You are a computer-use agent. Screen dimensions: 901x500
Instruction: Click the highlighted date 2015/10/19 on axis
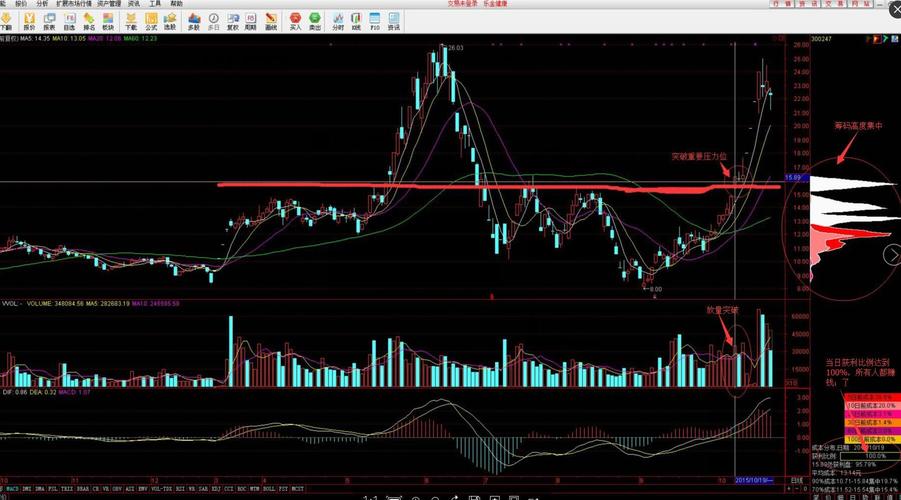[x=754, y=480]
